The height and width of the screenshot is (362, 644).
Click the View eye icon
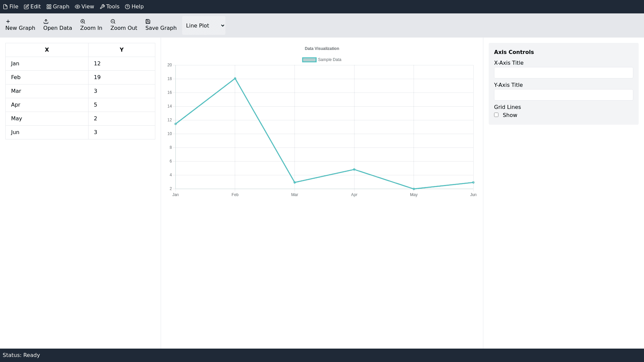tap(77, 6)
